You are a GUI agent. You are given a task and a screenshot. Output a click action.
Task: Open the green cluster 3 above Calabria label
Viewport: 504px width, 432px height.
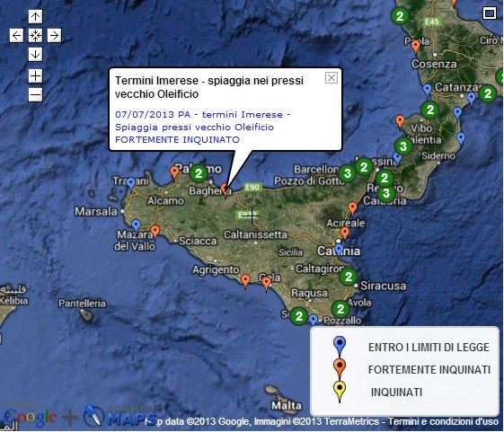(x=386, y=193)
